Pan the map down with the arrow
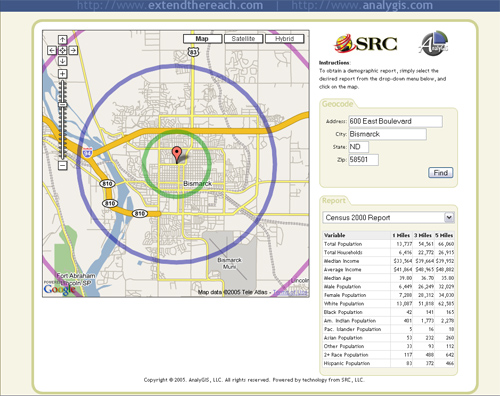Viewport: 500px width, 396px height. click(x=62, y=61)
